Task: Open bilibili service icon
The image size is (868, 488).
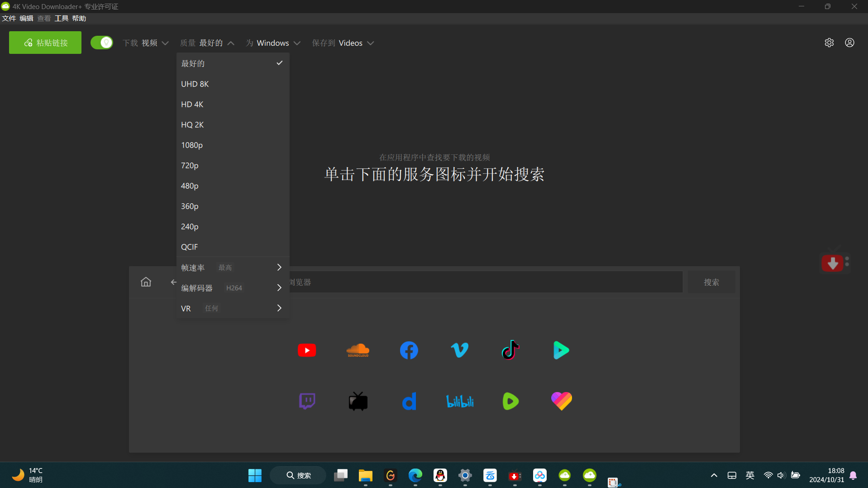Action: tap(460, 401)
